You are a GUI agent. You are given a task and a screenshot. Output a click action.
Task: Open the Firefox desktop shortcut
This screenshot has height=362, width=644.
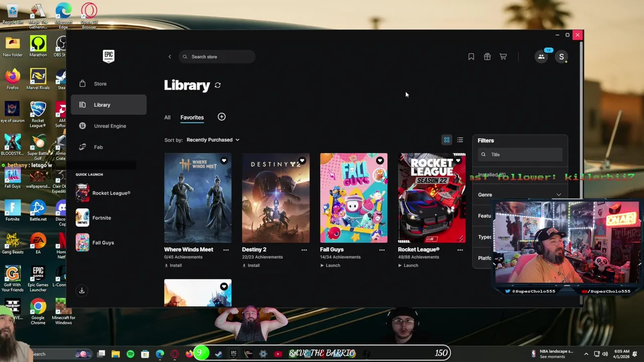[13, 79]
